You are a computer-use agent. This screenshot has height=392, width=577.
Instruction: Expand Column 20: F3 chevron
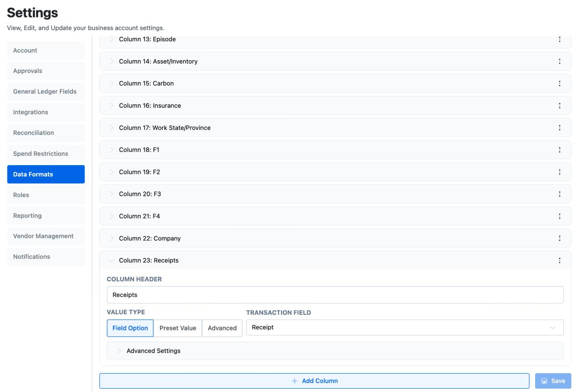click(112, 194)
